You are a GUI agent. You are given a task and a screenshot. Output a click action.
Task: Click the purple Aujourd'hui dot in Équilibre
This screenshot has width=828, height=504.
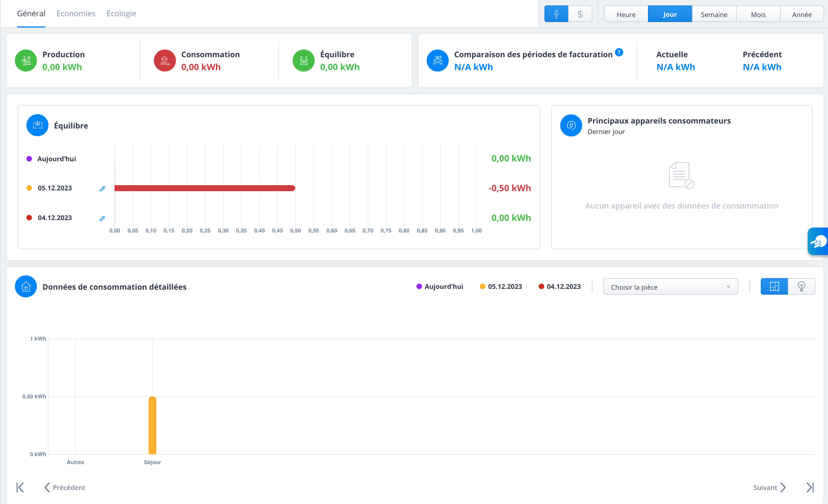tap(29, 158)
